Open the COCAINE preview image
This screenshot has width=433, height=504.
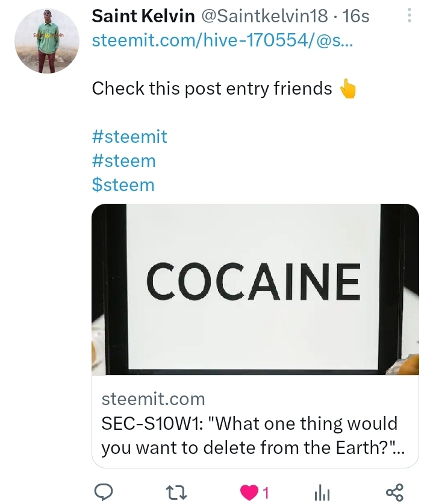[x=255, y=289]
